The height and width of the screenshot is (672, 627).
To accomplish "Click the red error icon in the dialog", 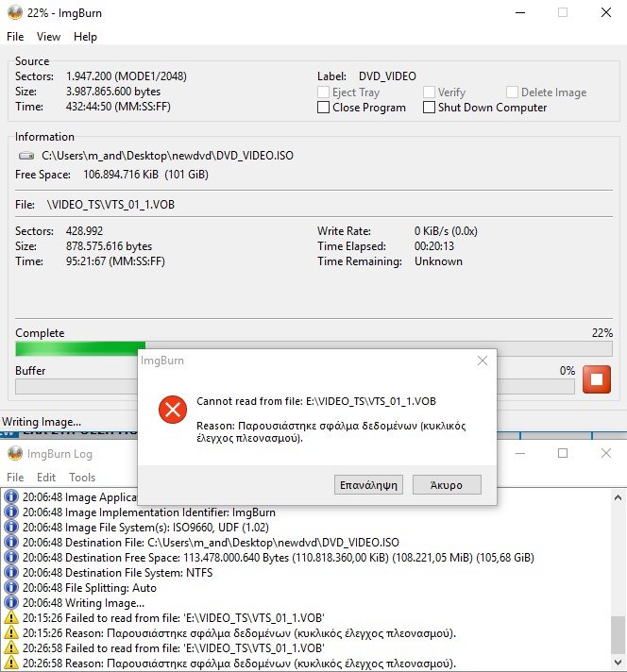I will tap(173, 410).
